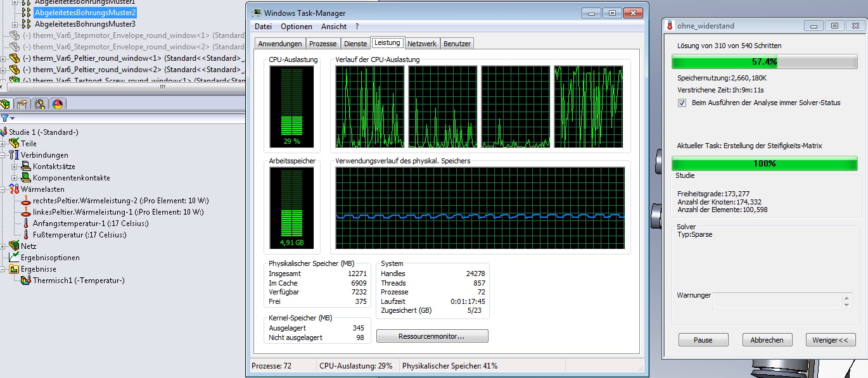Viewport: 868px width, 378px height.
Task: Click the Arbeitsspeicher 4,91 GB gauge
Action: (291, 207)
